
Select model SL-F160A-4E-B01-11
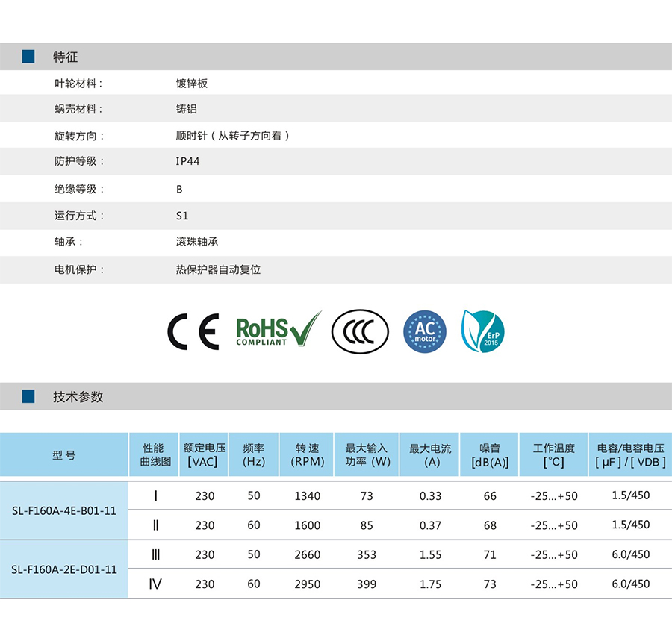(x=64, y=511)
